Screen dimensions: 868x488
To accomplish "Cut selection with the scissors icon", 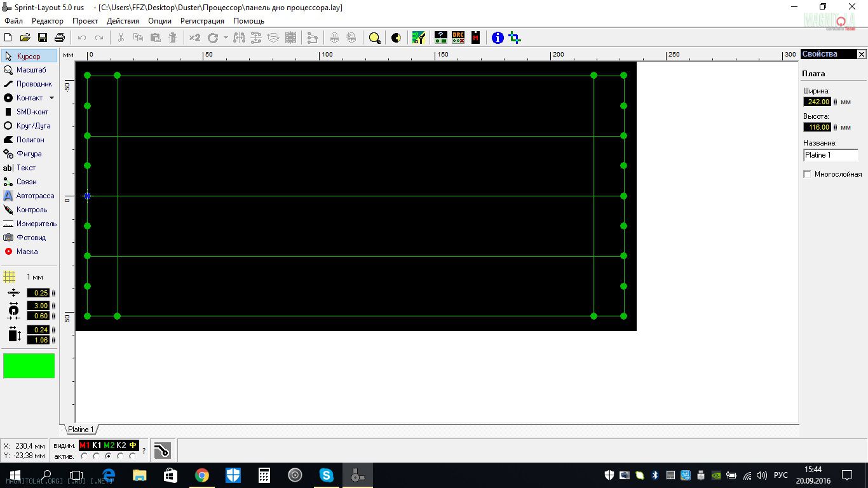I will 121,38.
